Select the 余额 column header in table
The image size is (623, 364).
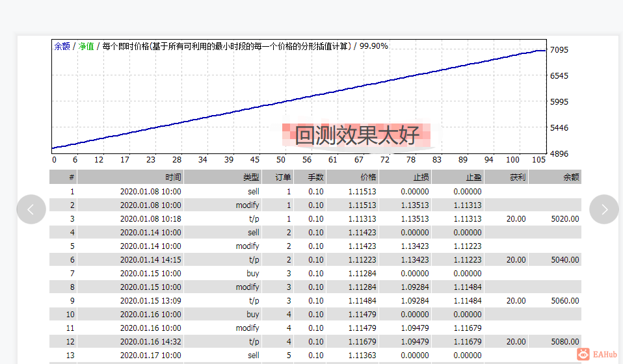555,177
